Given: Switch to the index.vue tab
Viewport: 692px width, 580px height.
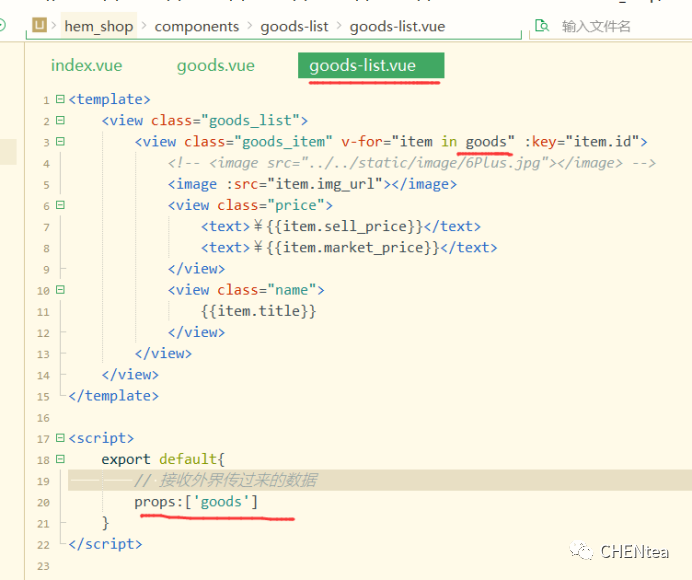Looking at the screenshot, I should (85, 66).
